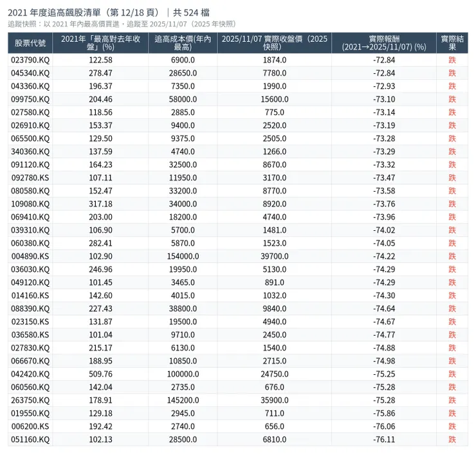The image size is (476, 454).
Task: Select stock code 039310.KQ
Action: pos(30,230)
